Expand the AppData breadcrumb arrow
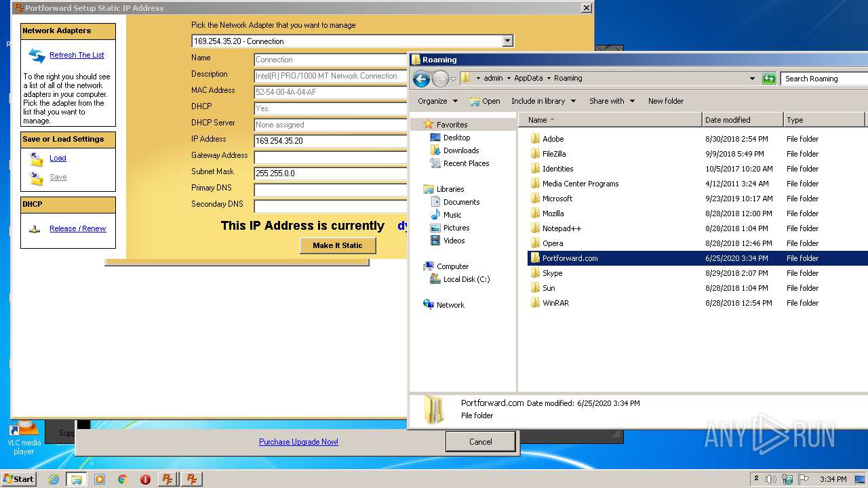 coord(549,79)
